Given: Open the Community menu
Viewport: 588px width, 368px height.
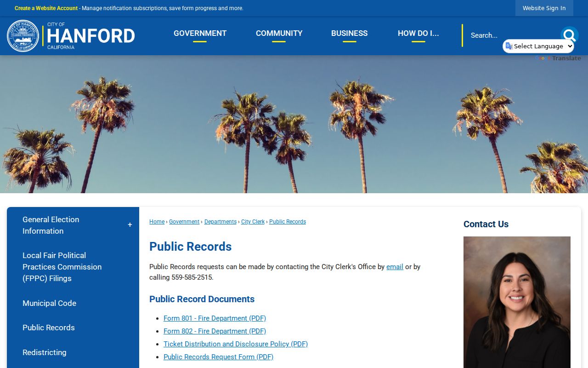Looking at the screenshot, I should pyautogui.click(x=279, y=33).
